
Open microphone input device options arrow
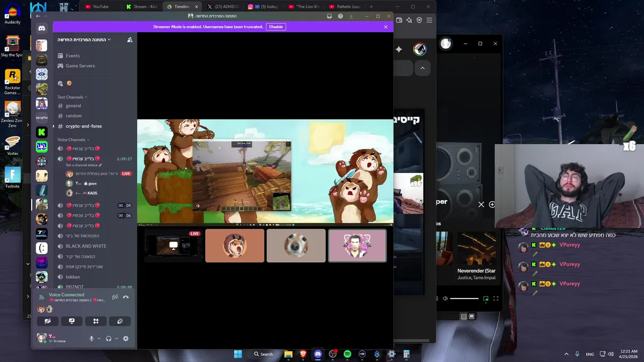tap(99, 338)
